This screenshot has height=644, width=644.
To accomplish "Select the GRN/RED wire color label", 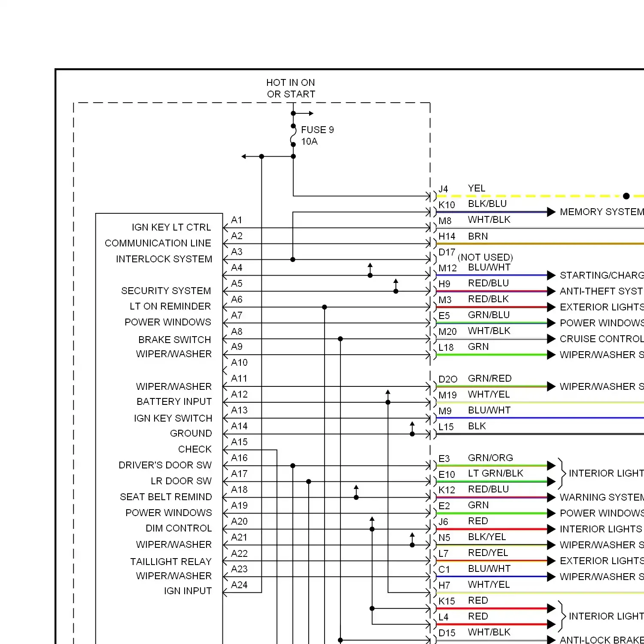I will (x=490, y=378).
